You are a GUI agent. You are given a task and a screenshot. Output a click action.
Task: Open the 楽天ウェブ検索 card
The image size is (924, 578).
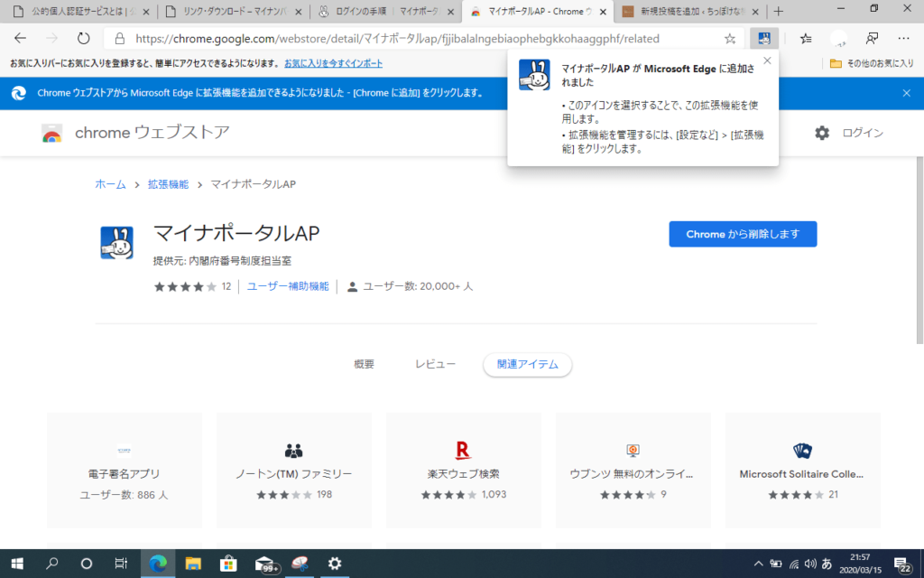pyautogui.click(x=464, y=471)
